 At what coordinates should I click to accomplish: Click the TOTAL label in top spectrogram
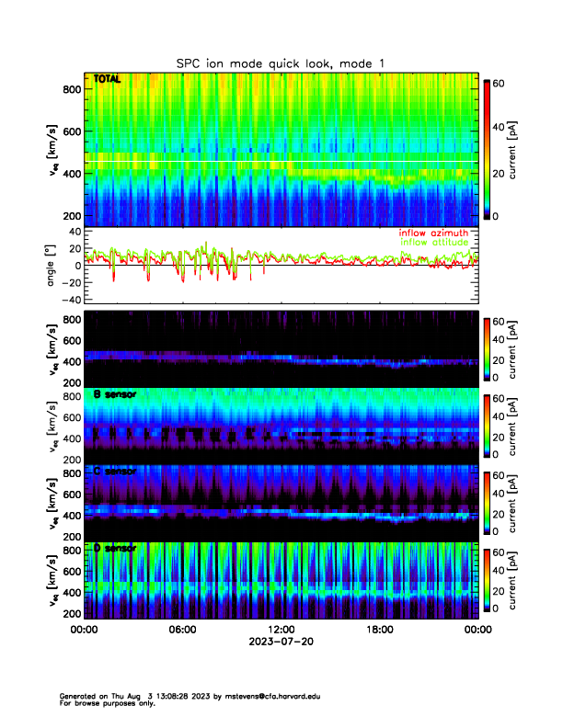coord(107,81)
